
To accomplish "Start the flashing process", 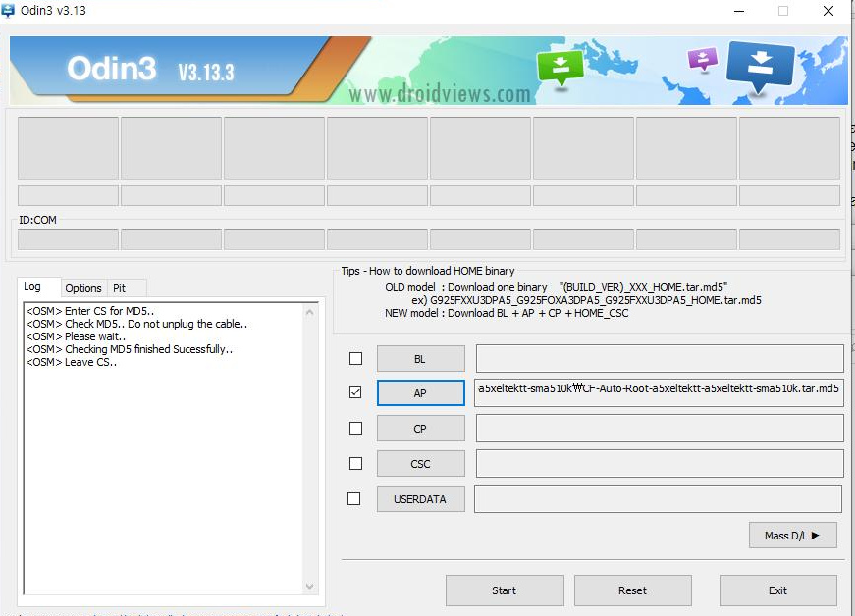I will [x=505, y=590].
